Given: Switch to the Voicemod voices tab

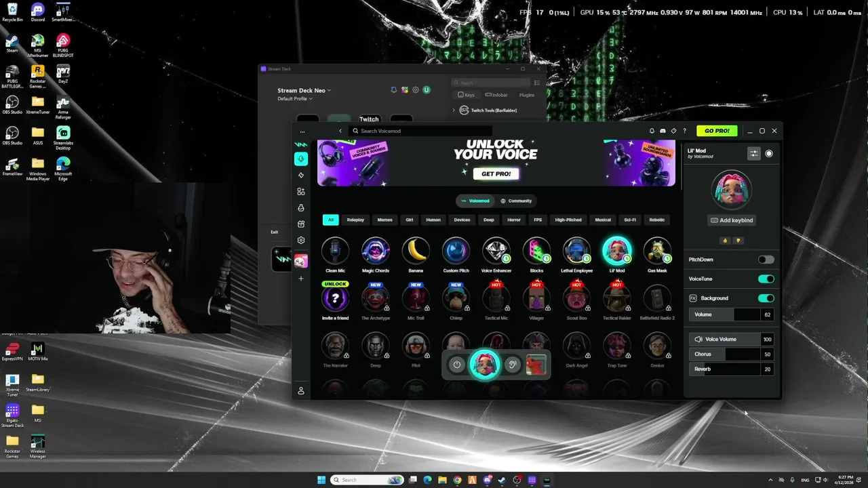Looking at the screenshot, I should point(475,201).
